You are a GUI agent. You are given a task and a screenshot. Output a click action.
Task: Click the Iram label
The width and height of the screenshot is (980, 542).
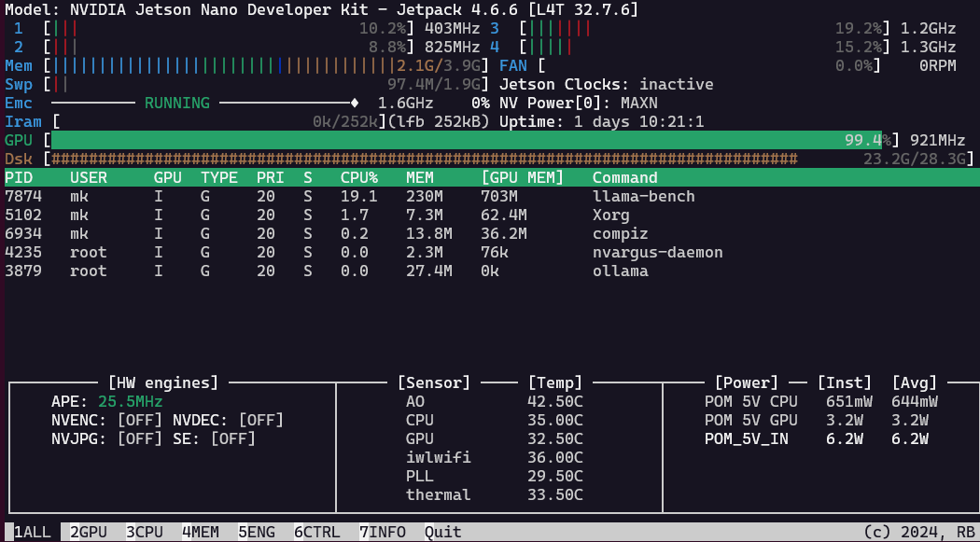coord(23,121)
